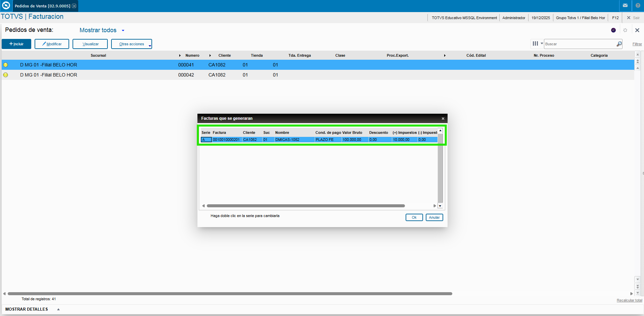644x316 pixels.
Task: Open the help question mark icon
Action: 638,5
